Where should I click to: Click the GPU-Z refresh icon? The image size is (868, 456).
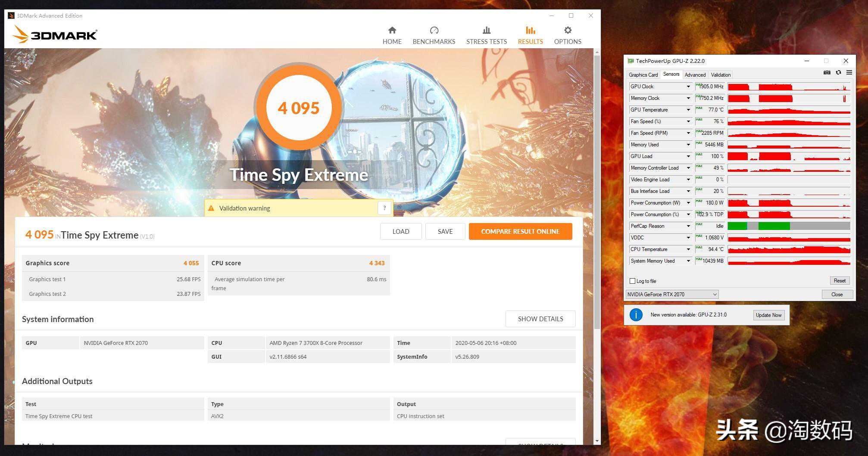click(838, 73)
